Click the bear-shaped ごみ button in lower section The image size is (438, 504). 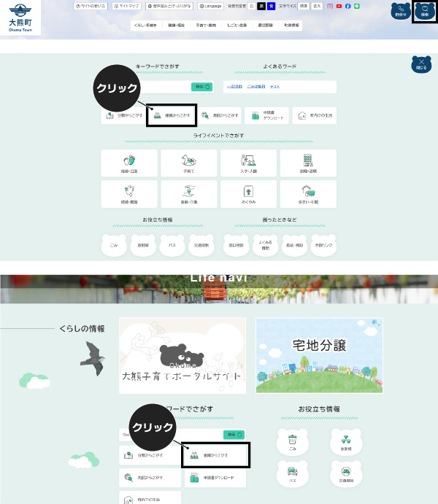coord(292,442)
